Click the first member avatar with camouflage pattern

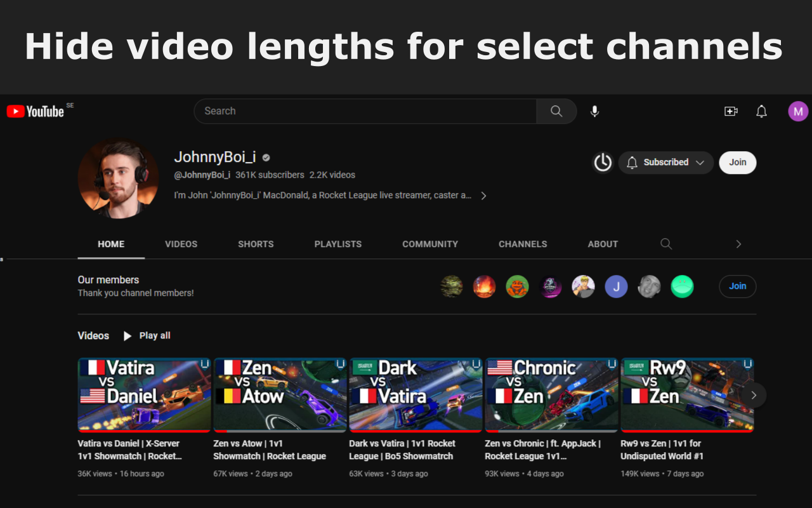452,286
